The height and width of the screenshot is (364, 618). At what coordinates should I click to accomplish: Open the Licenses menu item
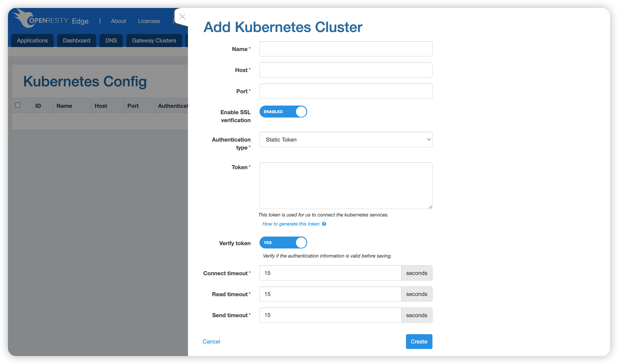pyautogui.click(x=149, y=21)
